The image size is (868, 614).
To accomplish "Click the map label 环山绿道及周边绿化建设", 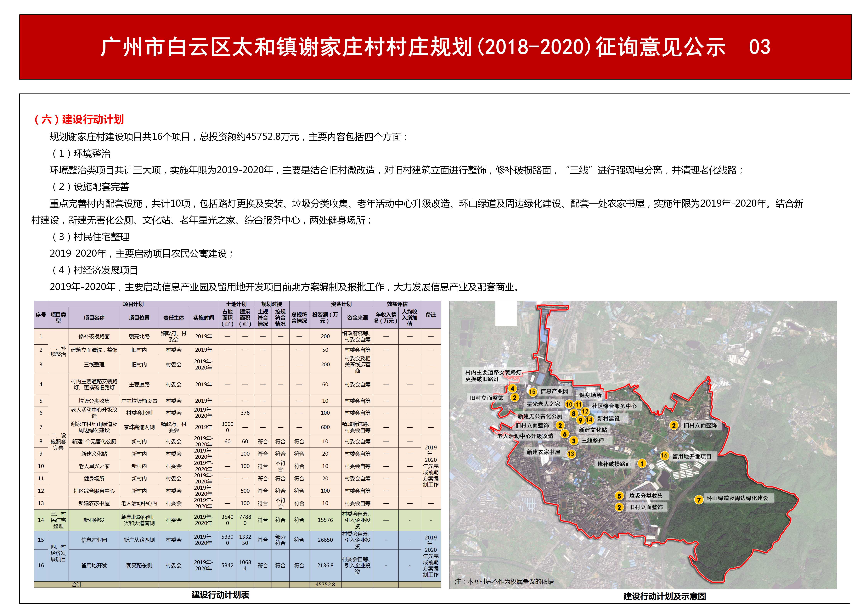I will coord(737,498).
